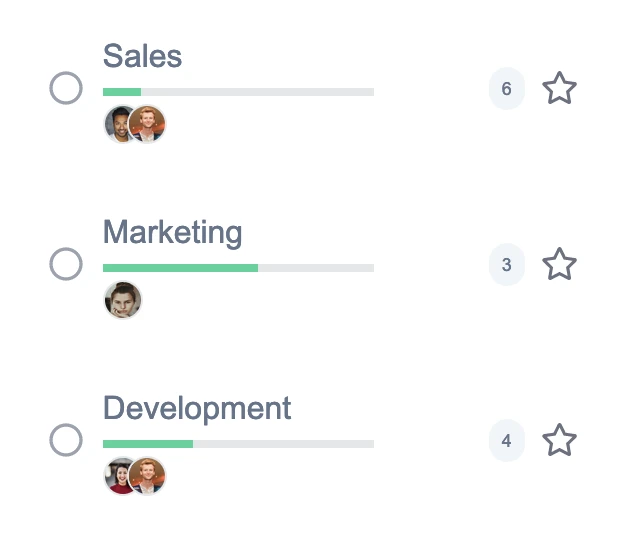Viewport: 624px width, 542px height.
Task: Toggle the Marketing completion circle
Action: tap(66, 265)
